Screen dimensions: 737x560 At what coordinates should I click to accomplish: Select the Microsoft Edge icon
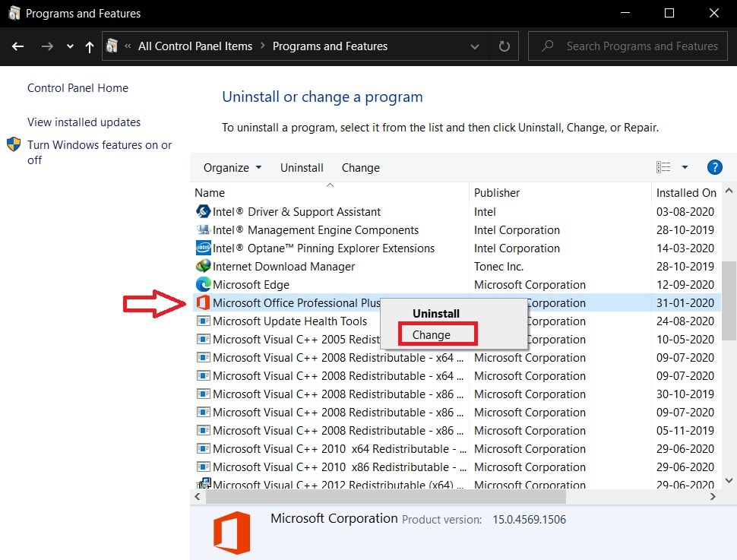pos(203,284)
